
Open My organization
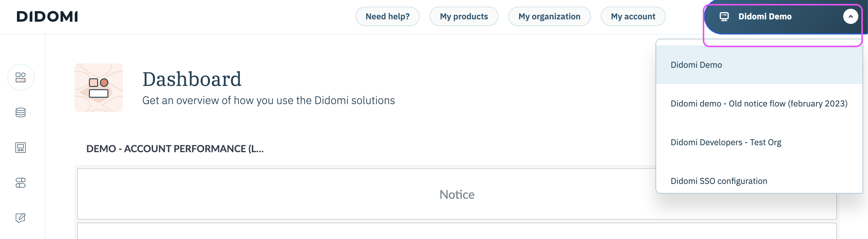click(549, 16)
